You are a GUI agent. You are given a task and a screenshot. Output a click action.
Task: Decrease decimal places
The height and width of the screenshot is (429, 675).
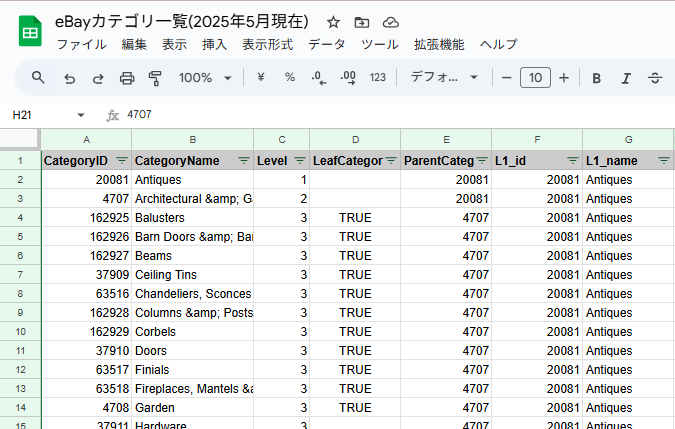(319, 78)
